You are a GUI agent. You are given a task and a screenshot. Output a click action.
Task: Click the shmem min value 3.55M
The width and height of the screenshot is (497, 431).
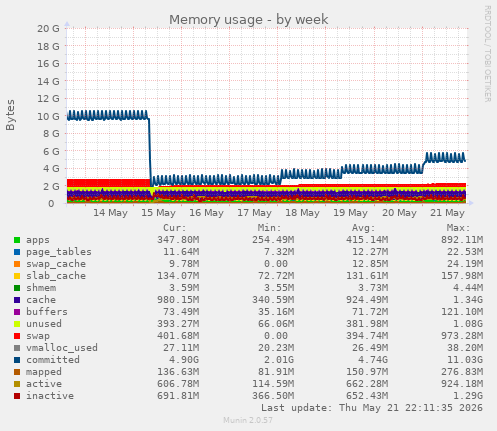tap(278, 288)
